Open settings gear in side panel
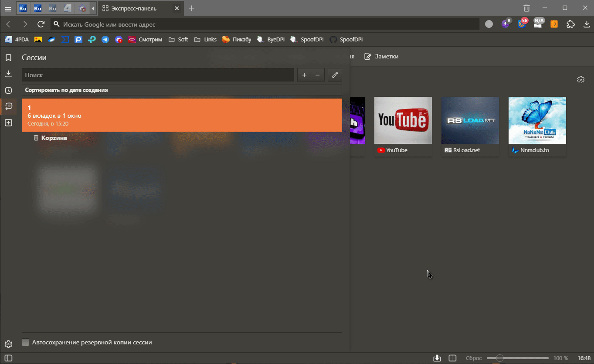Viewport: 594px width, 364px height. pos(8,344)
